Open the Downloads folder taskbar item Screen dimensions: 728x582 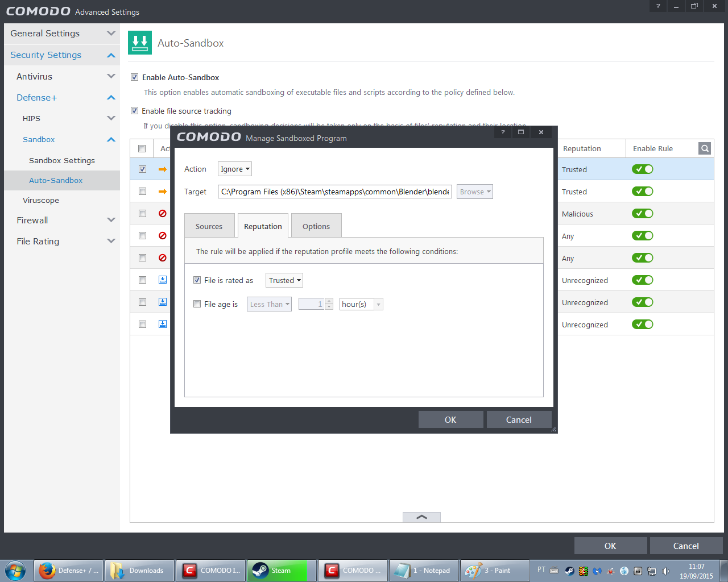[x=140, y=570]
